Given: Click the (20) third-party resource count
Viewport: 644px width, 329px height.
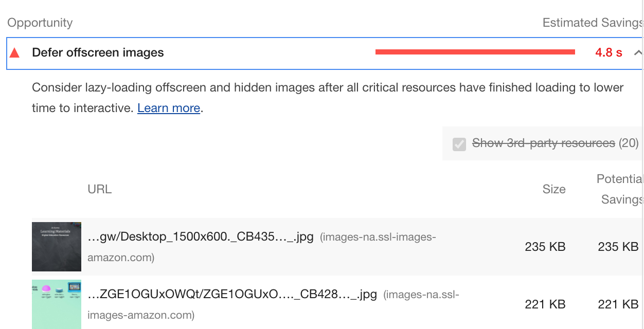Looking at the screenshot, I should point(629,143).
